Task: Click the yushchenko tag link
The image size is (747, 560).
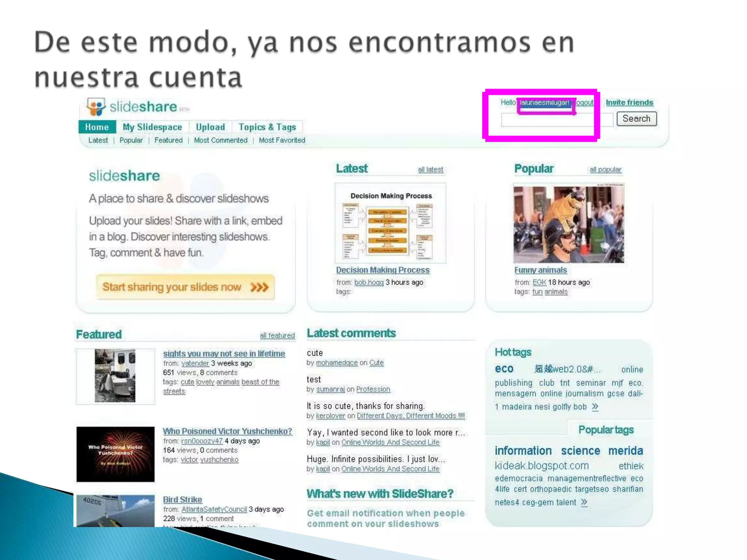Action: point(219,460)
